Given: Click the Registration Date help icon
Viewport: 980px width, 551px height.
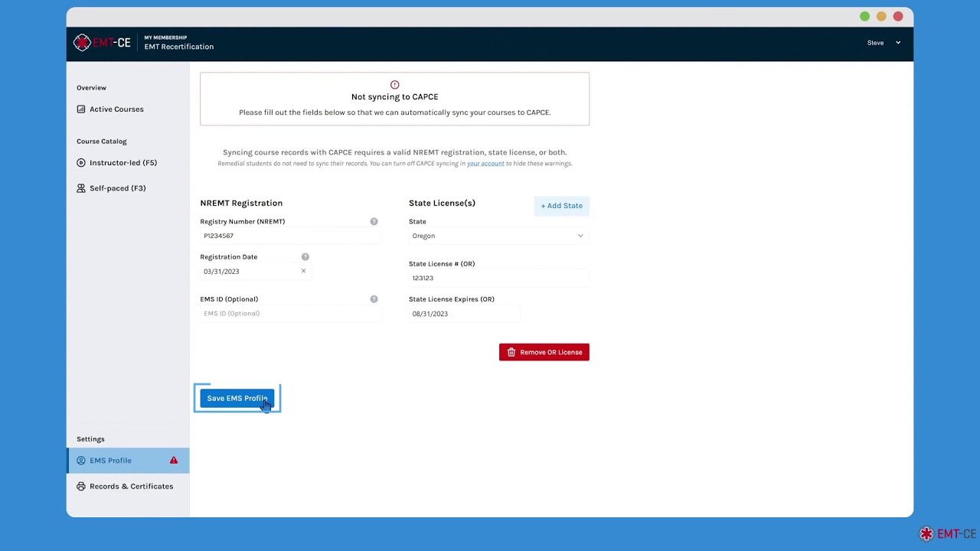Looking at the screenshot, I should pos(305,256).
